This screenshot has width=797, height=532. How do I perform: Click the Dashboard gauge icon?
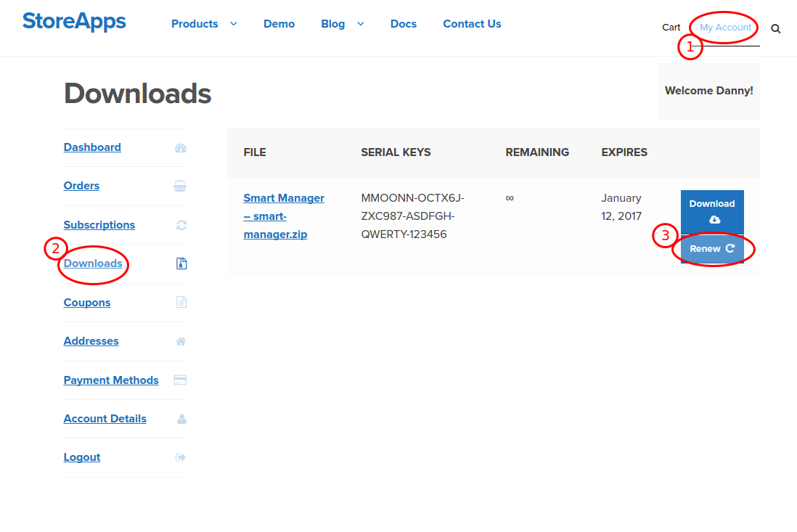[181, 148]
